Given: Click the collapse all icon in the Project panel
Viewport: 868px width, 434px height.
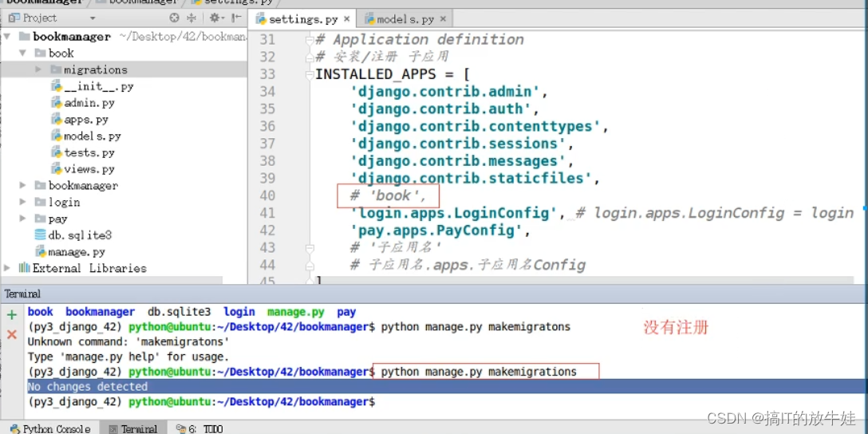Looking at the screenshot, I should coord(191,18).
